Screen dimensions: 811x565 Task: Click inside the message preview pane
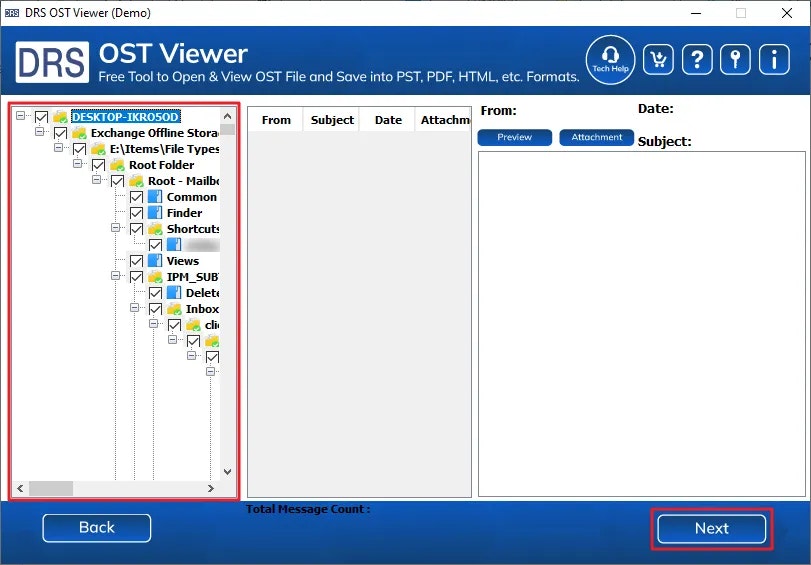(642, 324)
